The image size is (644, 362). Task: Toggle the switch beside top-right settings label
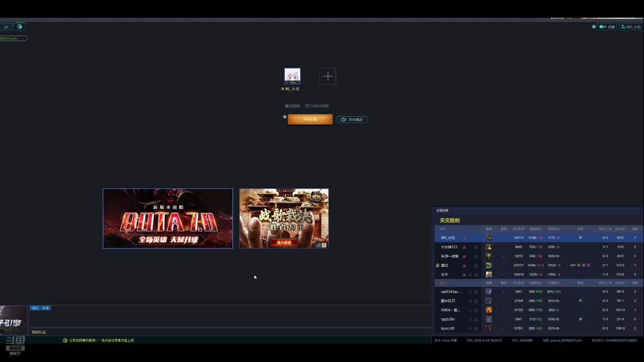[x=602, y=27]
